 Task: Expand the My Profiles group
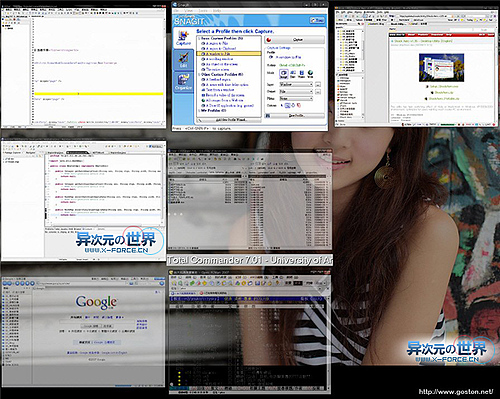[199, 110]
